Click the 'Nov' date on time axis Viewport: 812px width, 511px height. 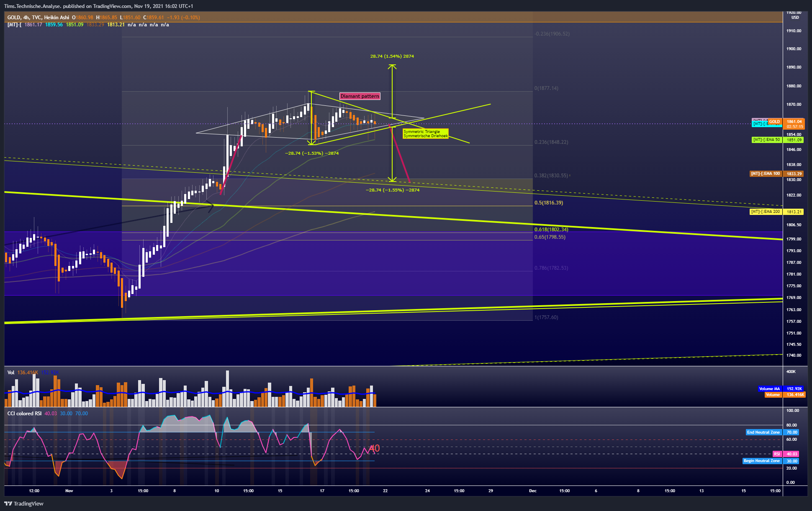(x=69, y=491)
